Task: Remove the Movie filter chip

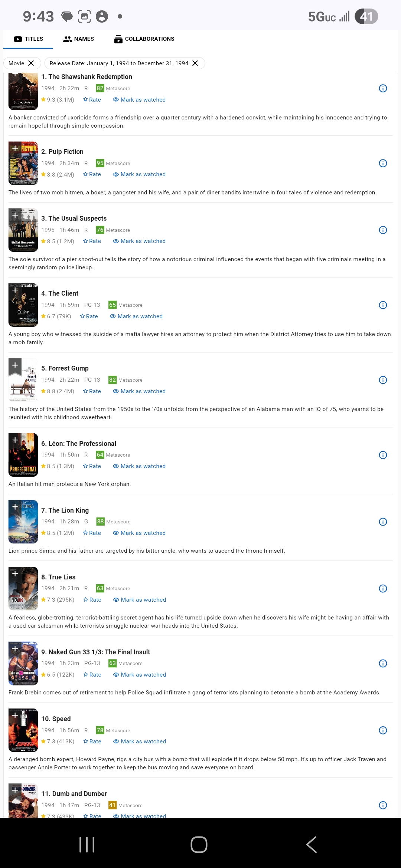Action: 31,63
